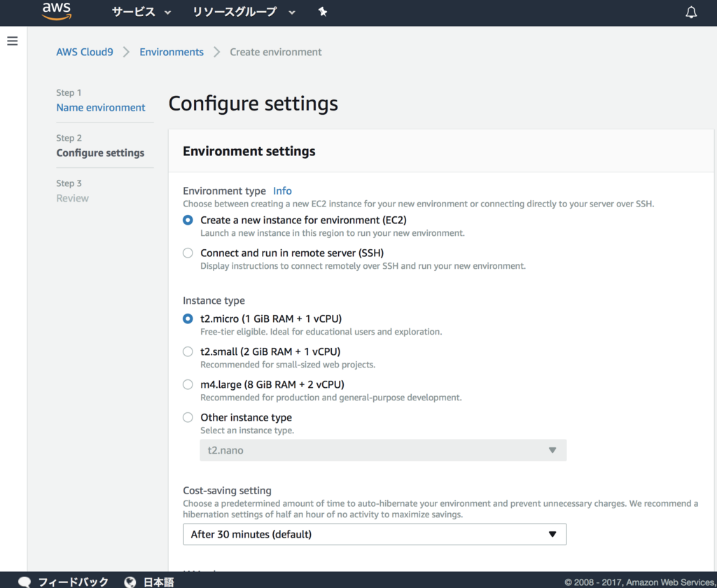
Task: Go to the Environments breadcrumb link
Action: (x=172, y=52)
